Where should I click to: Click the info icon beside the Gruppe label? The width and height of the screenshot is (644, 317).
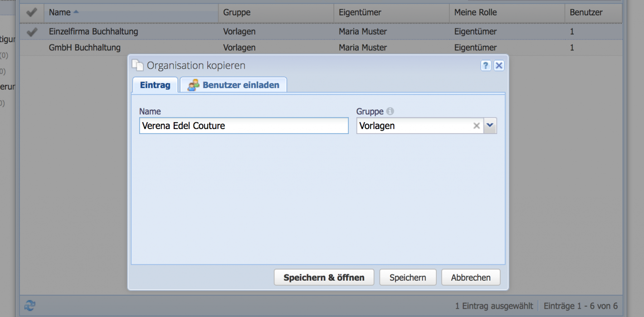(x=390, y=111)
